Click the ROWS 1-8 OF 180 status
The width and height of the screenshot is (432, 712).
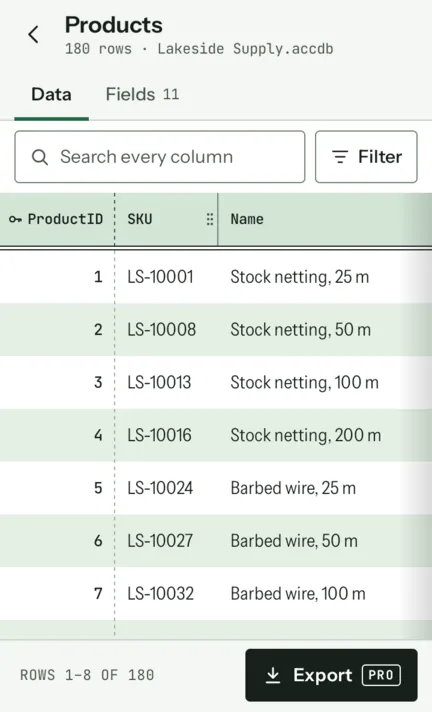[x=87, y=675]
